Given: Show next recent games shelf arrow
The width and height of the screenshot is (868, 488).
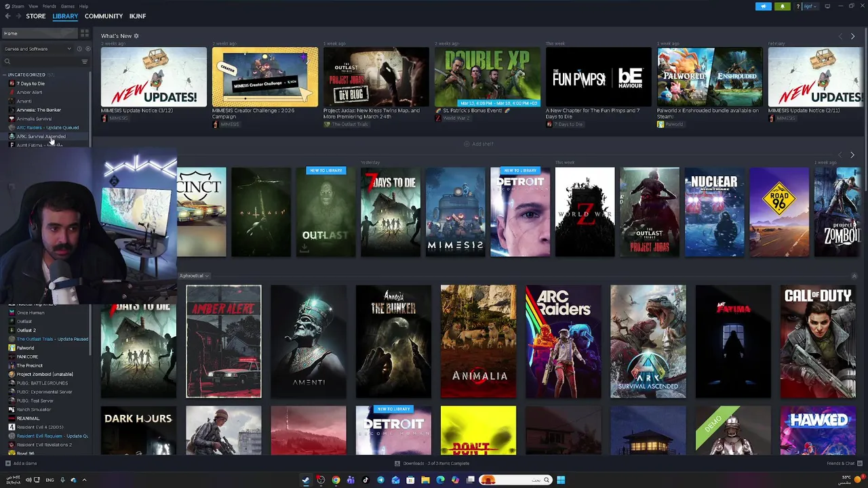Looking at the screenshot, I should [x=852, y=155].
